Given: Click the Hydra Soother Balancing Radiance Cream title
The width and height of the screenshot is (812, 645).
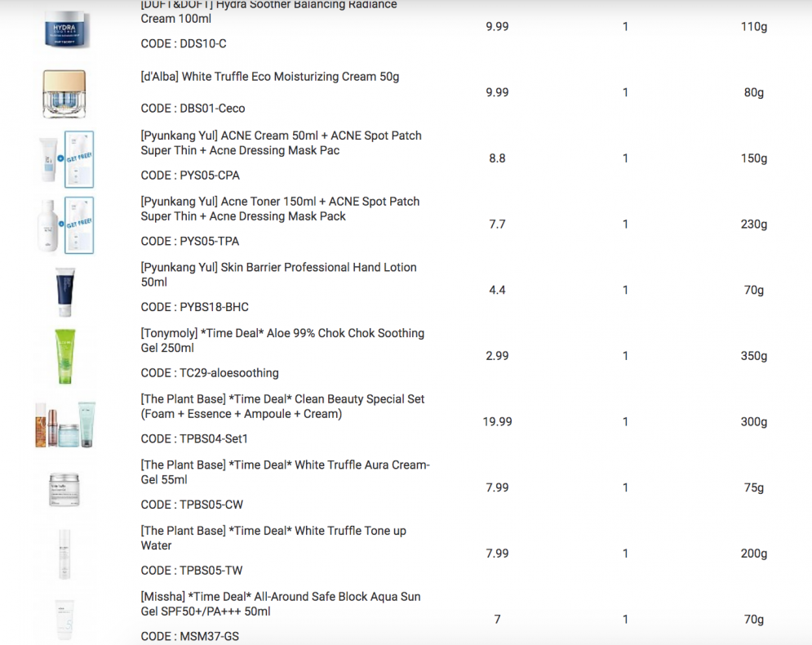Looking at the screenshot, I should (x=268, y=11).
